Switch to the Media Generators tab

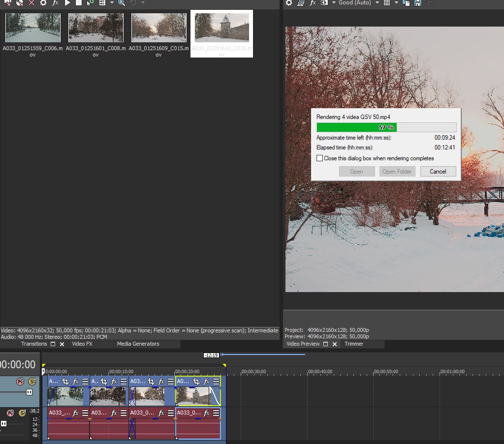(x=138, y=344)
